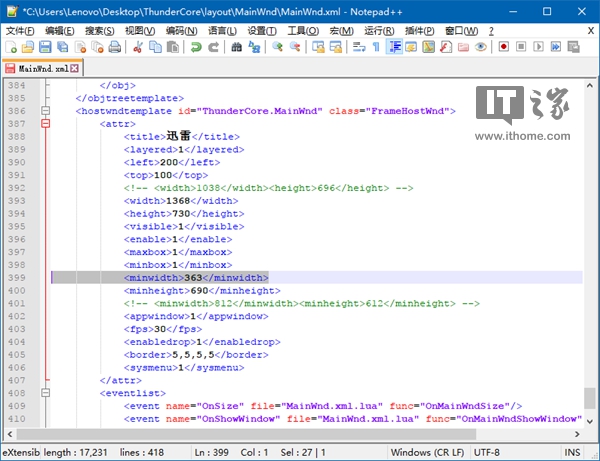
Task: Click the horizontal scrollbar right arrow
Action: pos(577,434)
